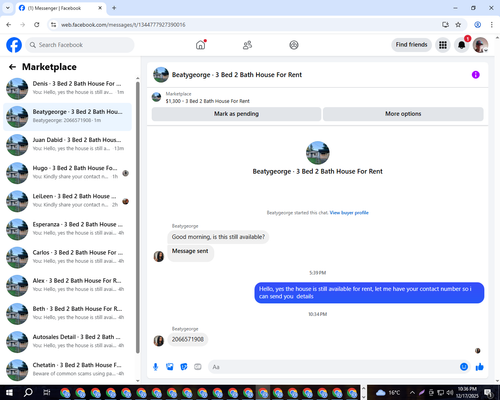The width and height of the screenshot is (500, 400).
Task: Open the Alex conversation
Action: [68, 286]
